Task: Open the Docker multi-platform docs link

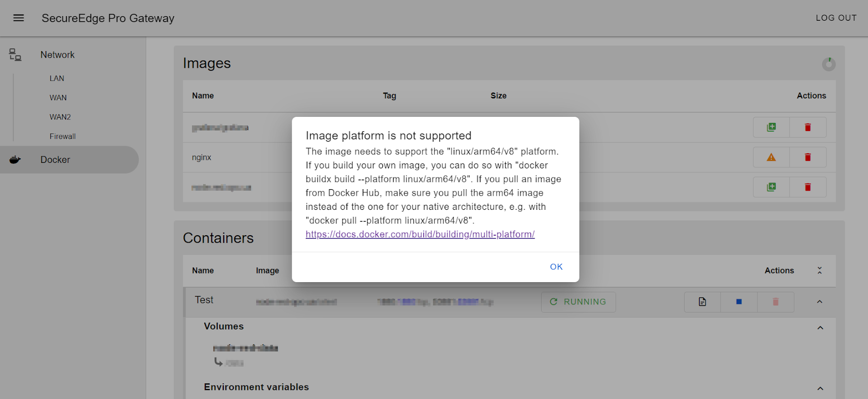Action: coord(420,234)
